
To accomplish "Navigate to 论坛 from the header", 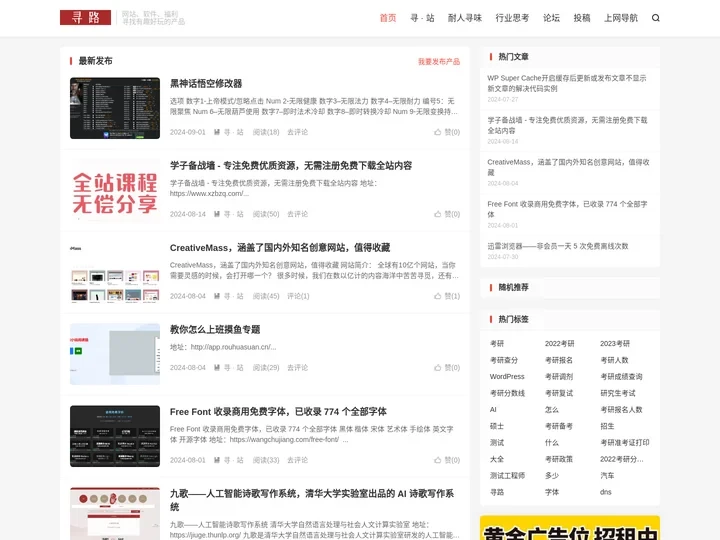I will pyautogui.click(x=551, y=18).
